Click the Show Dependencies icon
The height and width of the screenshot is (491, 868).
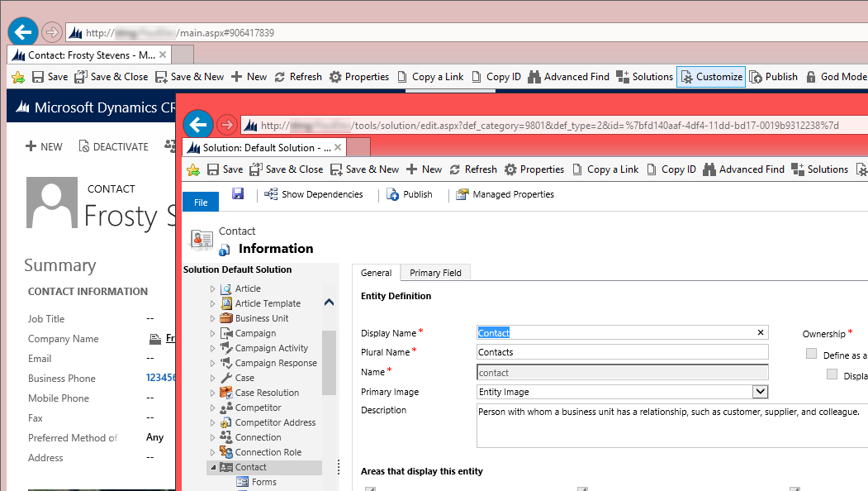tap(271, 195)
